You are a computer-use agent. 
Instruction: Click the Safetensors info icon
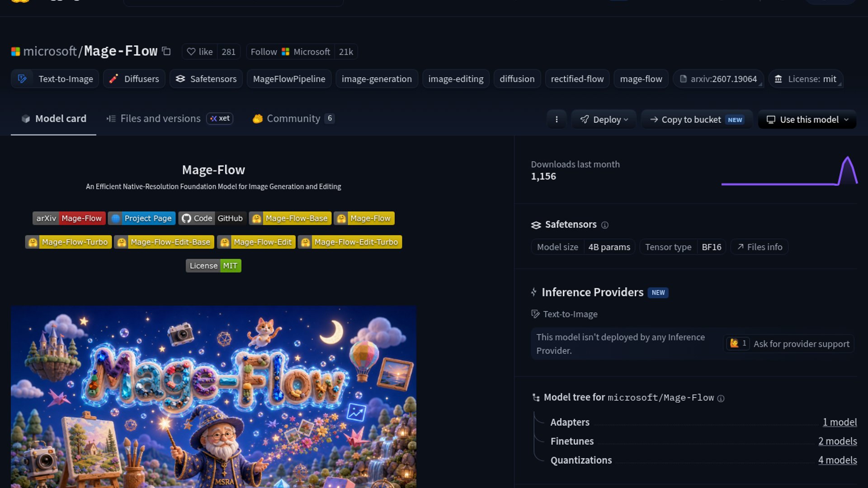[605, 225]
